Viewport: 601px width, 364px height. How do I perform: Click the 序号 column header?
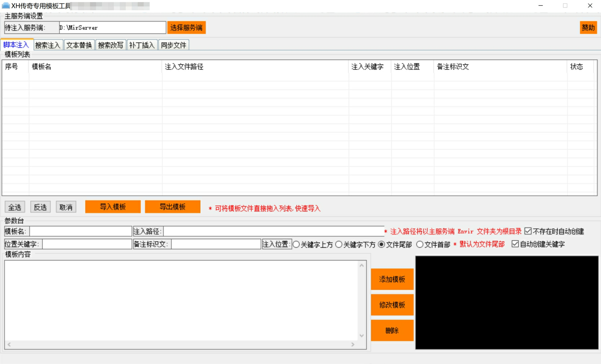15,67
